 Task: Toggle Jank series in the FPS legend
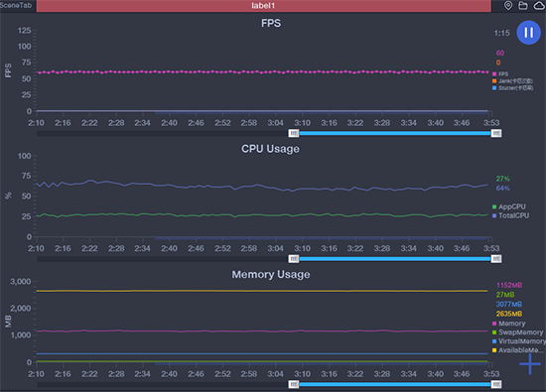coord(512,80)
